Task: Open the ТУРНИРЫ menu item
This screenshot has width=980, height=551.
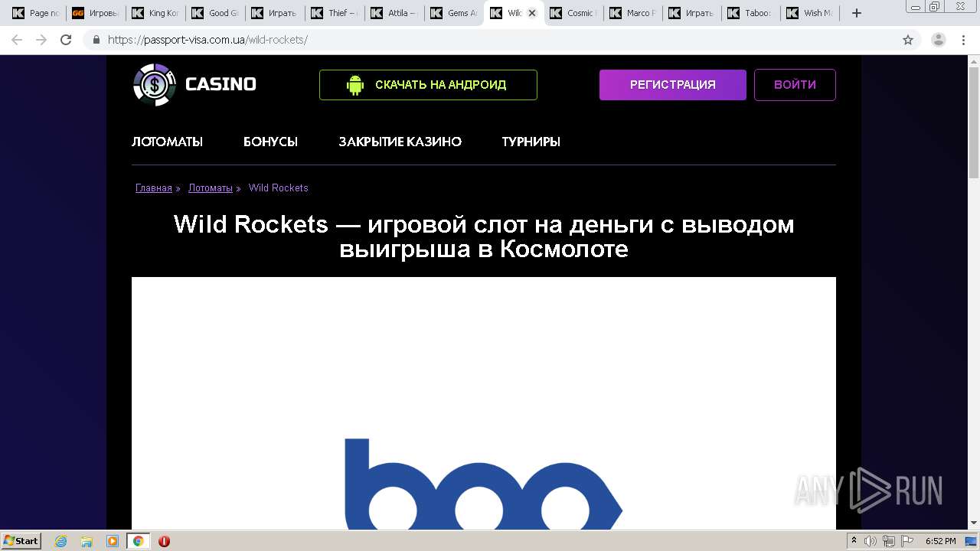Action: pyautogui.click(x=531, y=142)
